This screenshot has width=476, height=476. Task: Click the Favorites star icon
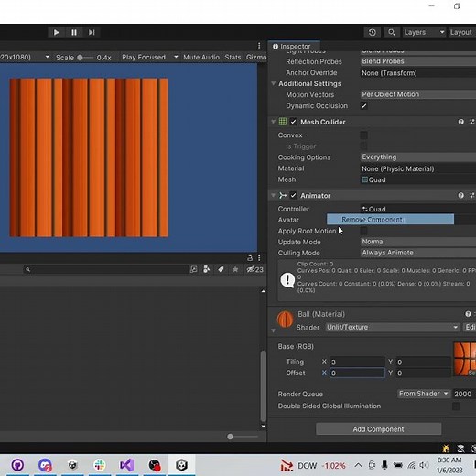point(235,269)
